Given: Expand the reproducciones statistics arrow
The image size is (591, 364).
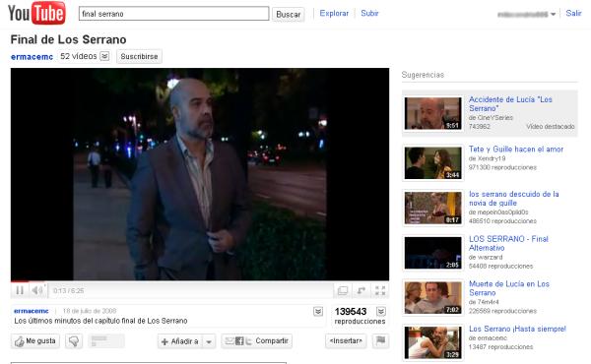Looking at the screenshot, I should pos(381,311).
